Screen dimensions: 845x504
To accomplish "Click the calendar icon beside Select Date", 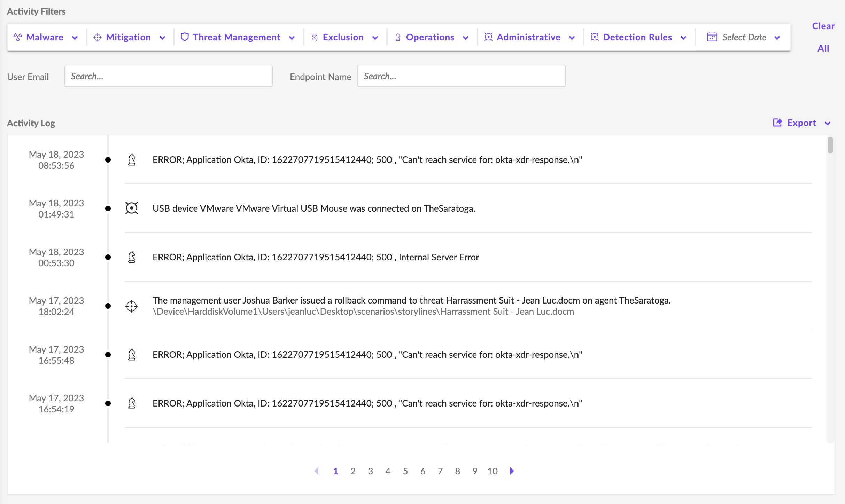I will [x=712, y=37].
